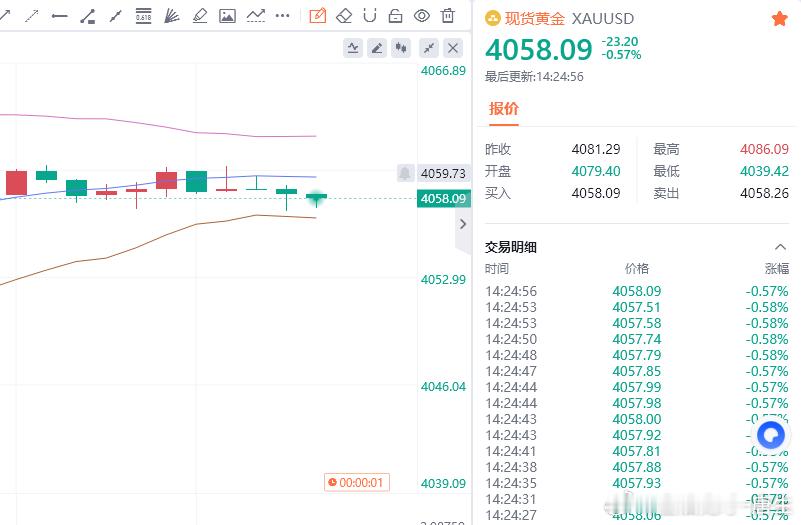Switch to the 报价 tab

(x=504, y=109)
